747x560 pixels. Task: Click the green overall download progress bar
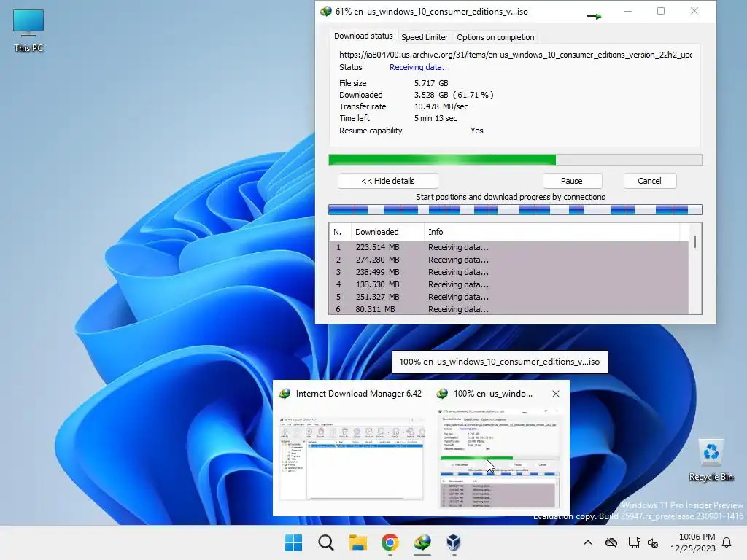[515, 160]
